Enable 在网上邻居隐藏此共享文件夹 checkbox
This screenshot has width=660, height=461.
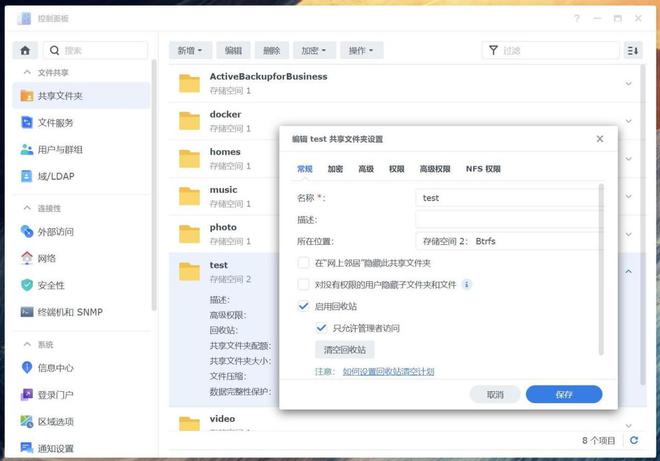click(x=304, y=263)
